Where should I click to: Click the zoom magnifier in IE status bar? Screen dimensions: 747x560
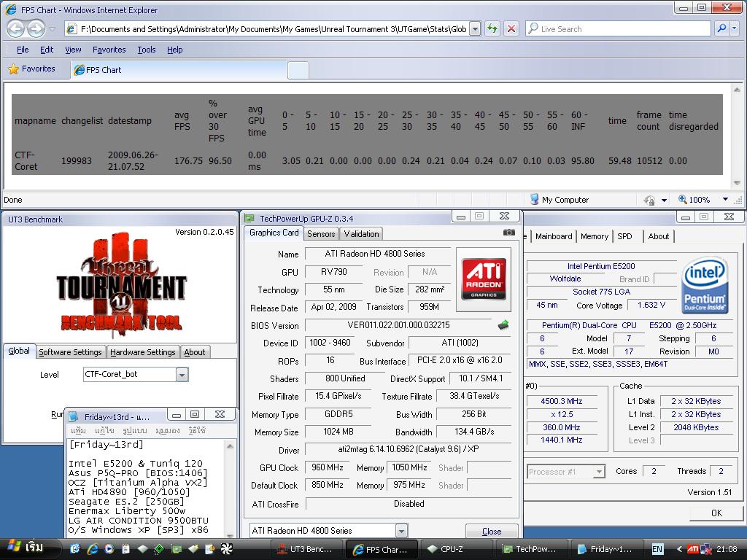[x=683, y=200]
